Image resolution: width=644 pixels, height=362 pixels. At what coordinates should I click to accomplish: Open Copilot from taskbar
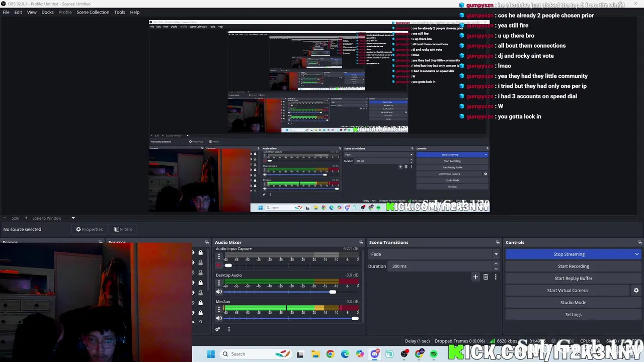click(360, 354)
